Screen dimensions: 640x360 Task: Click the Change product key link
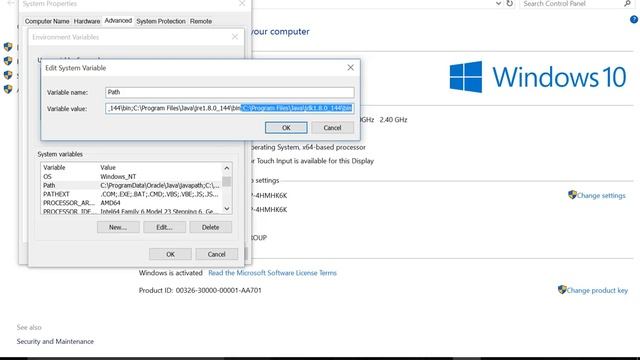(x=597, y=290)
